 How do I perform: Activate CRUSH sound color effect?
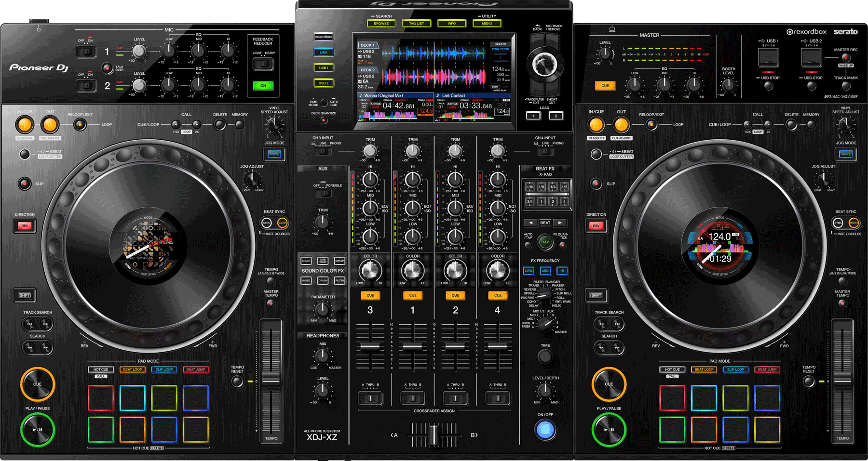(x=323, y=280)
